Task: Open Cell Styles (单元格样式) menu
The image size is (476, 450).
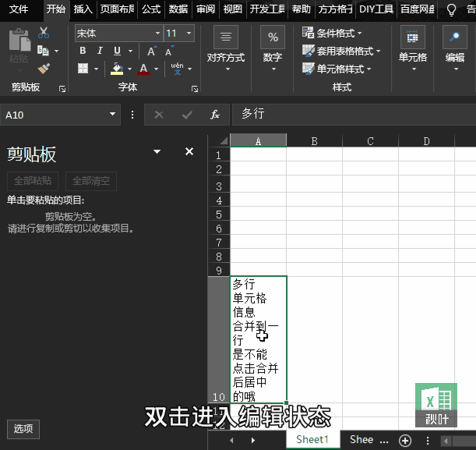Action: point(337,69)
